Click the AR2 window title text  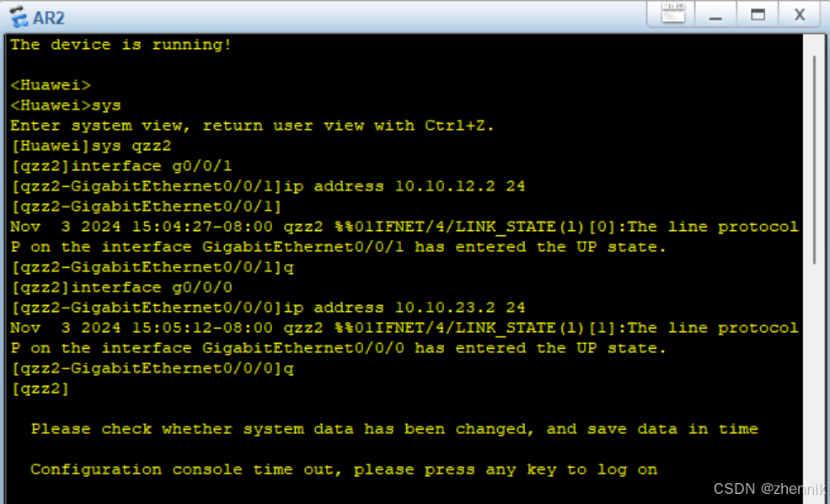(x=49, y=18)
